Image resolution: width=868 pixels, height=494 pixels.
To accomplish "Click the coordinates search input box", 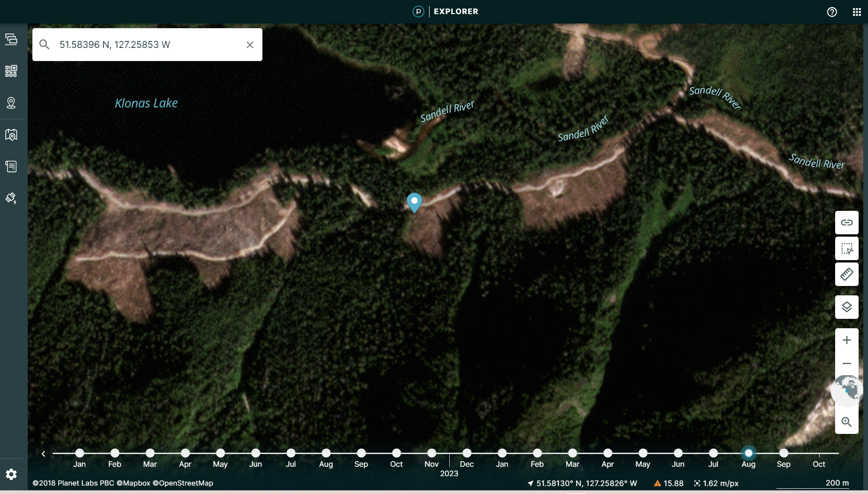I will [x=148, y=45].
